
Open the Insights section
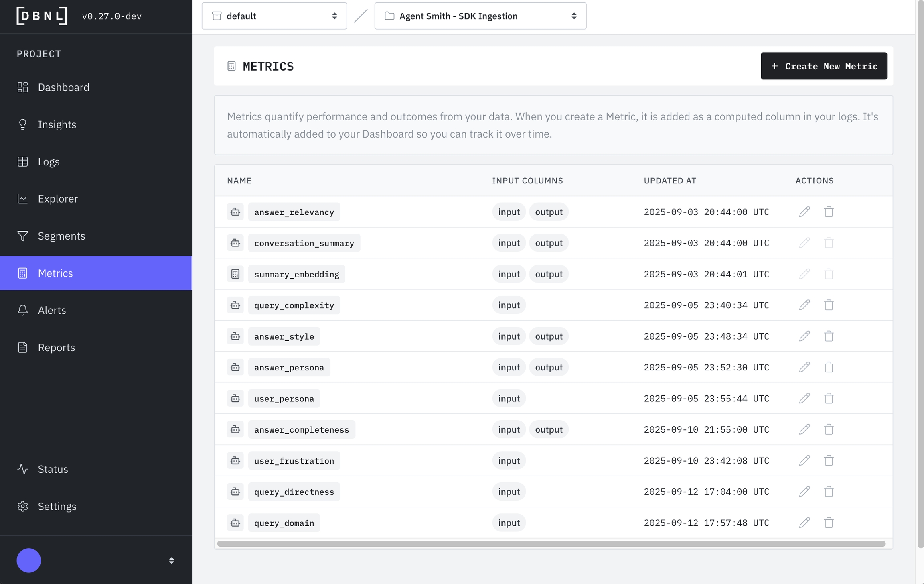57,124
